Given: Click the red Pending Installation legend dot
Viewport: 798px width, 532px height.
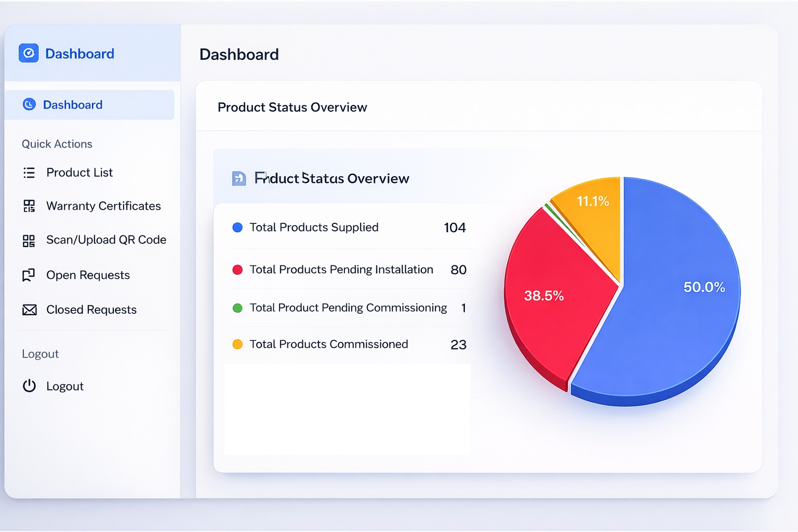Looking at the screenshot, I should coord(237,270).
